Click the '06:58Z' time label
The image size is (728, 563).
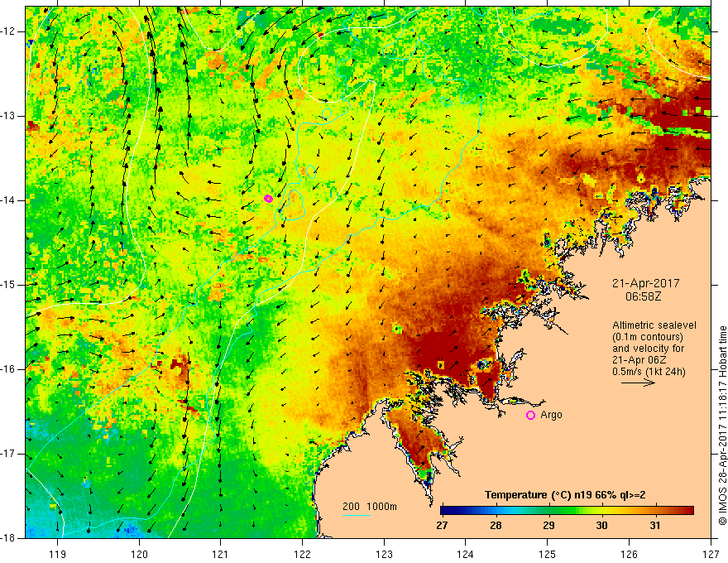point(643,296)
